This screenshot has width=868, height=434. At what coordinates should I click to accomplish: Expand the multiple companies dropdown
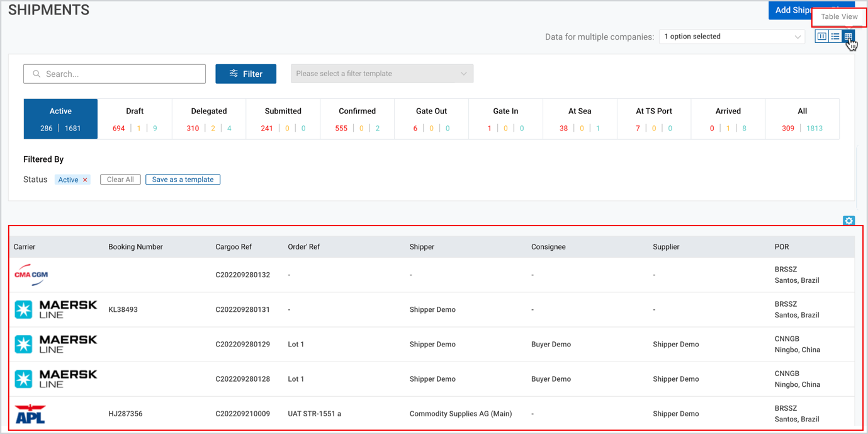732,37
